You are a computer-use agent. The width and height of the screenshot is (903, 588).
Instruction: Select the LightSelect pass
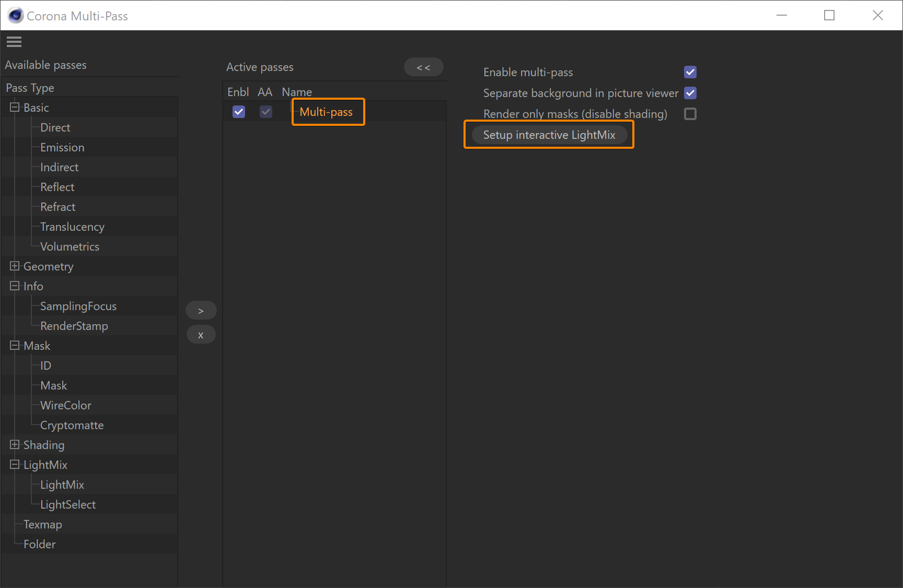(x=68, y=504)
